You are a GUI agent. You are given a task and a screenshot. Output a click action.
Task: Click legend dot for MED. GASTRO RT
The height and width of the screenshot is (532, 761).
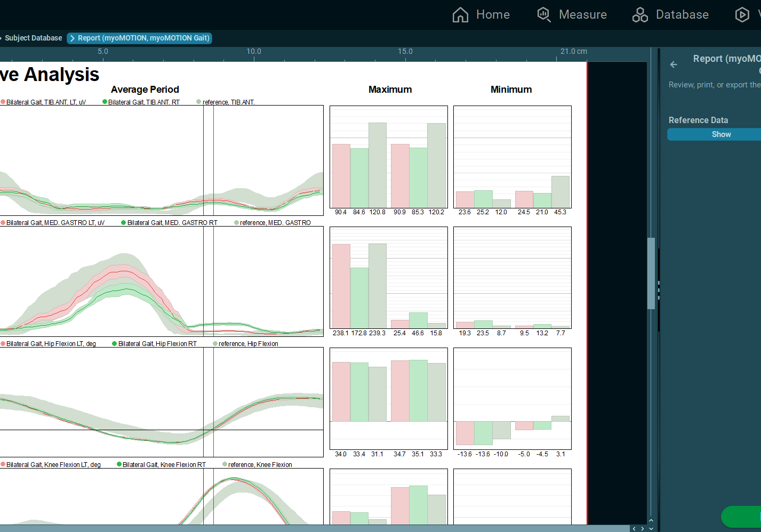124,223
